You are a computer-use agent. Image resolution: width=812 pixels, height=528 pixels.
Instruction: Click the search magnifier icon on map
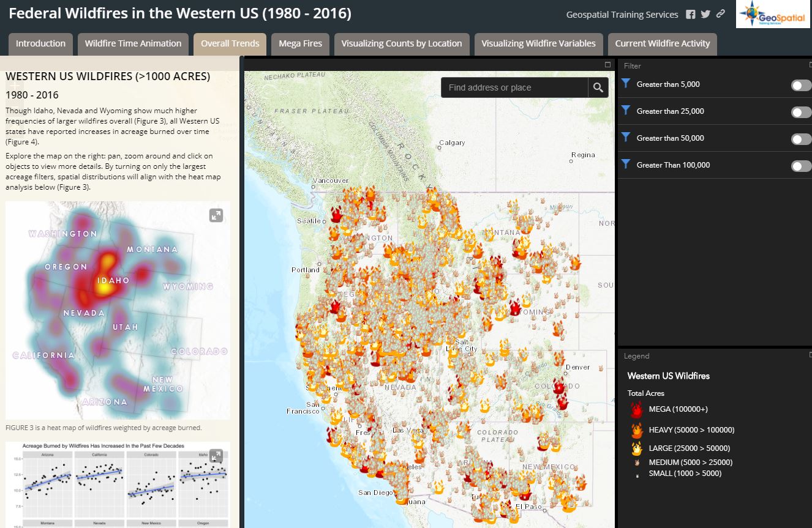point(598,87)
